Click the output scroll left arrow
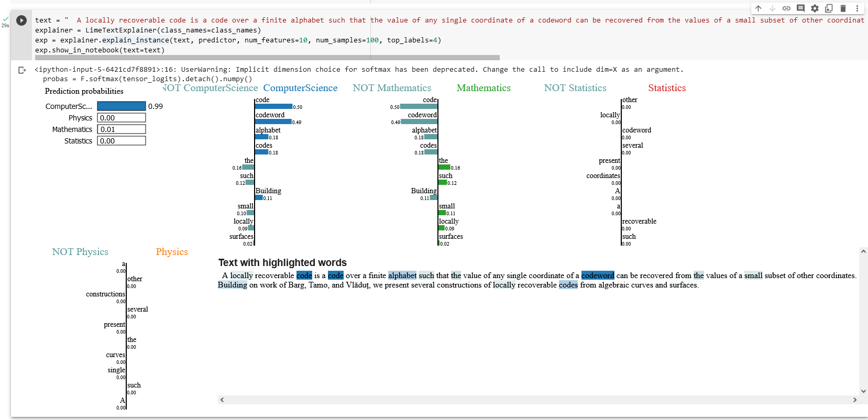This screenshot has width=868, height=420. 222,400
